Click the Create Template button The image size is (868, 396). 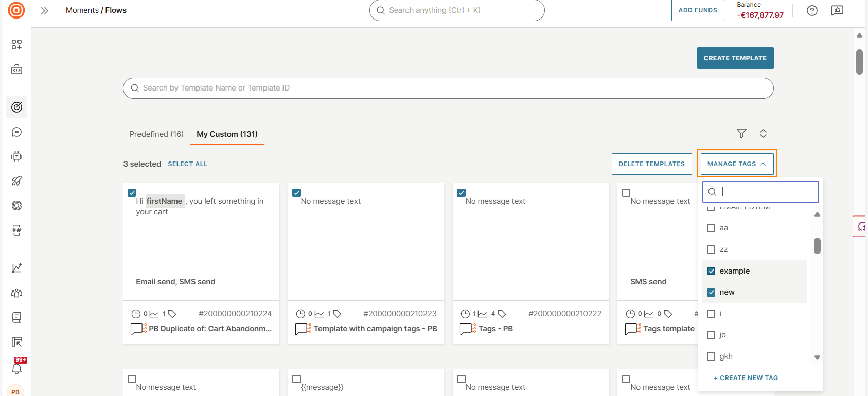coord(735,58)
